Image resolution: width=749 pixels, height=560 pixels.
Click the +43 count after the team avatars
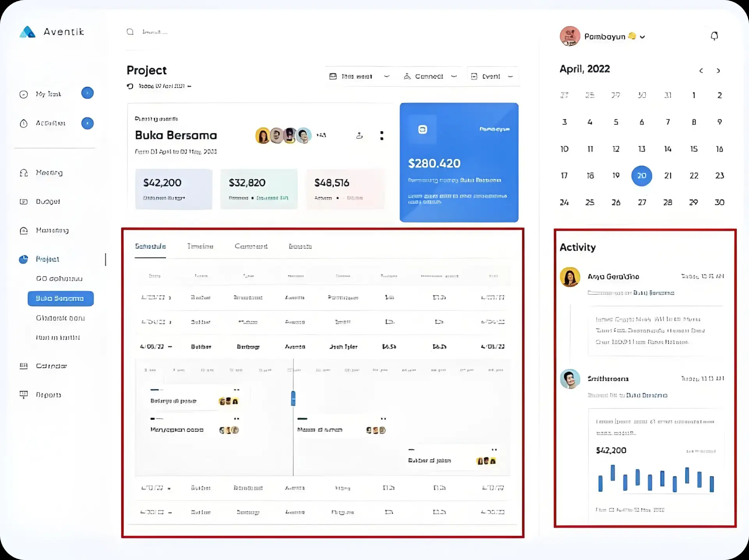coord(321,135)
